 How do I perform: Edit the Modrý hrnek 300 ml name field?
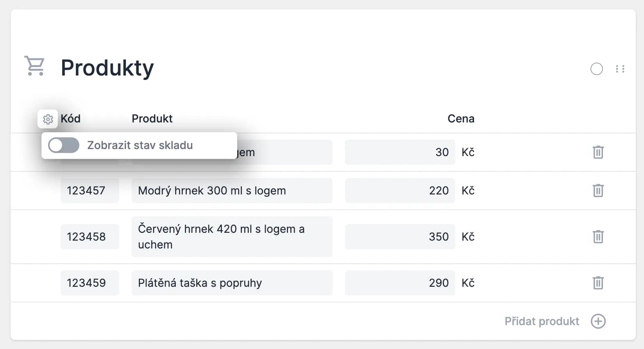click(x=232, y=191)
